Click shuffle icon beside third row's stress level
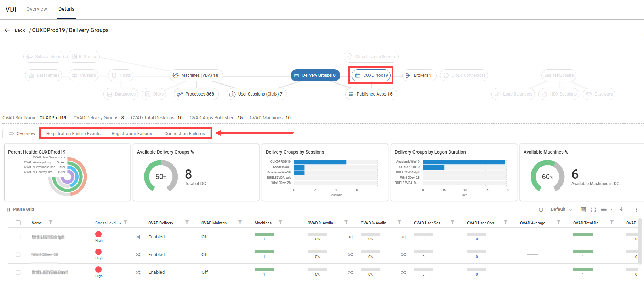Screen dimensions: 644x283 coord(138,272)
